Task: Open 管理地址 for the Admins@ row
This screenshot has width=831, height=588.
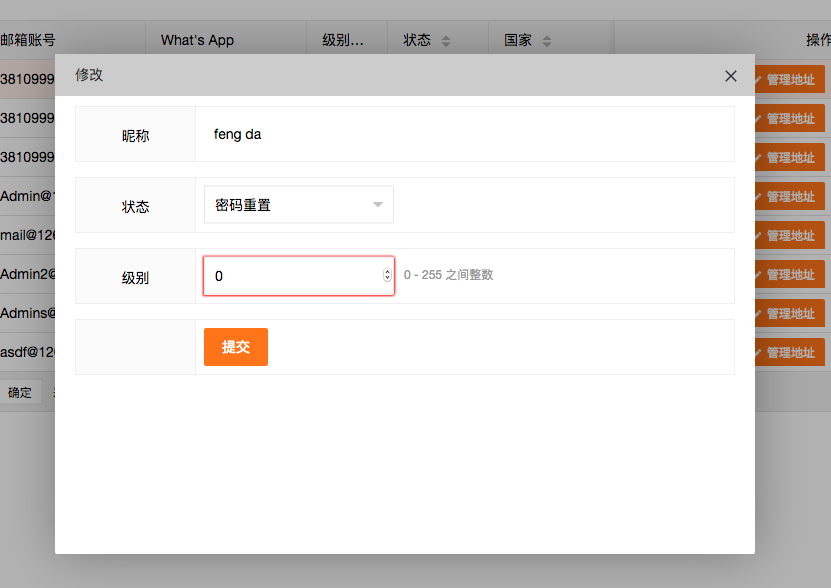Action: (x=790, y=314)
